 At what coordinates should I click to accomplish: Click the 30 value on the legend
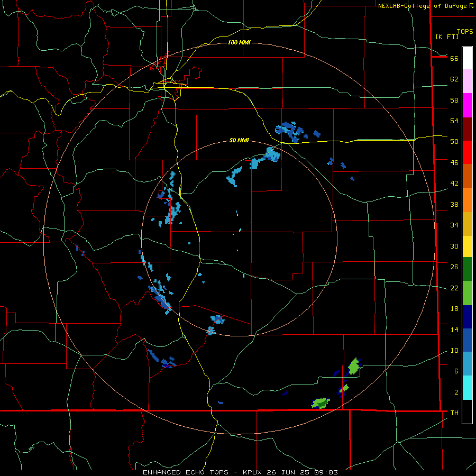(454, 246)
